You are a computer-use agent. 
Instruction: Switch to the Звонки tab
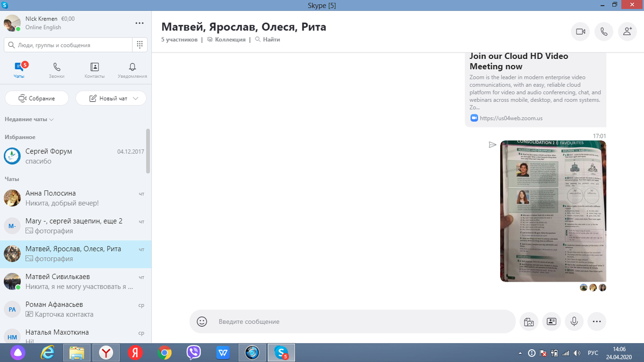coord(57,69)
